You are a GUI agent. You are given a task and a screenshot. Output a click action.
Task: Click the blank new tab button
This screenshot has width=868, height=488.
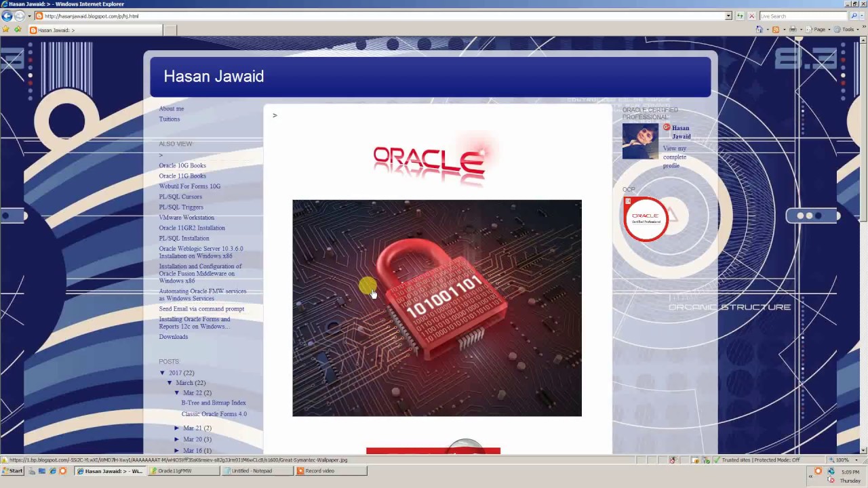(170, 30)
